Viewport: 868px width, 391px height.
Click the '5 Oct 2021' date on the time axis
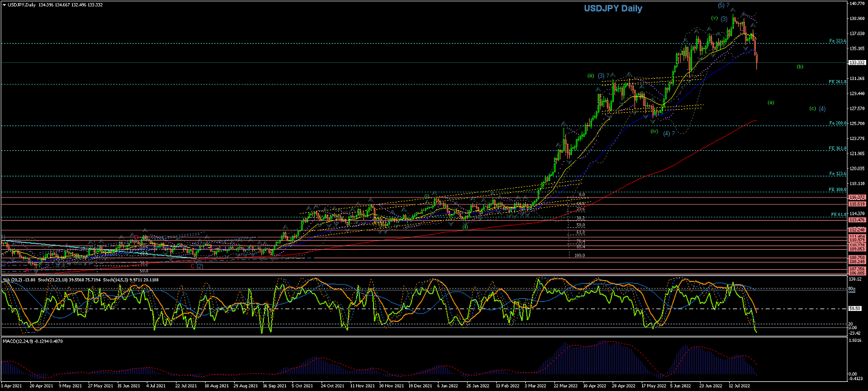301,385
